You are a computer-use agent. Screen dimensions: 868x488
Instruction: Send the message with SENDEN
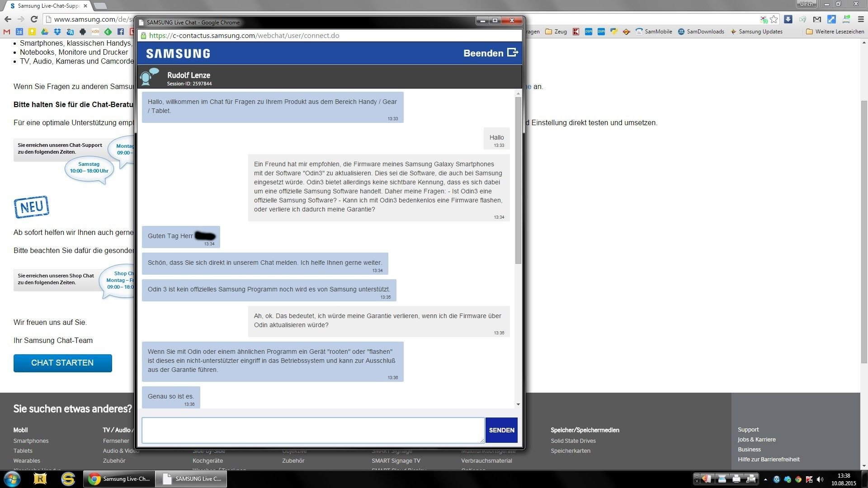501,430
